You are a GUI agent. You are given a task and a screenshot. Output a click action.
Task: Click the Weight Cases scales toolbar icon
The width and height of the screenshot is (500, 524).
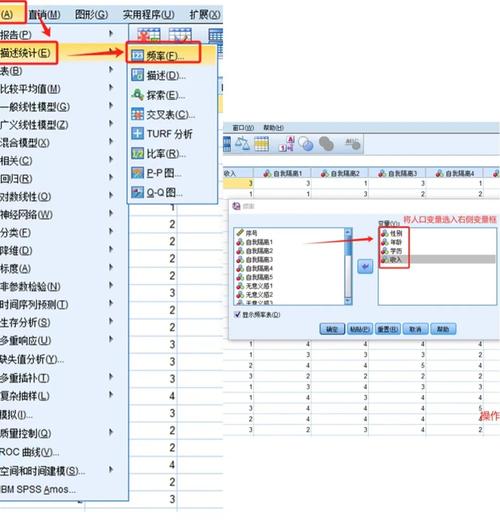pos(242,144)
